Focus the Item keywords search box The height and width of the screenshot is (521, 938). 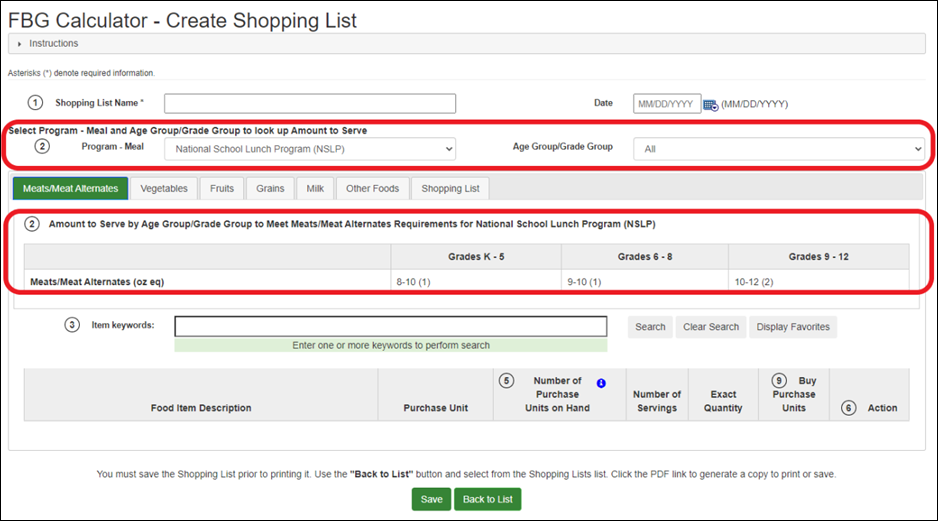(390, 327)
